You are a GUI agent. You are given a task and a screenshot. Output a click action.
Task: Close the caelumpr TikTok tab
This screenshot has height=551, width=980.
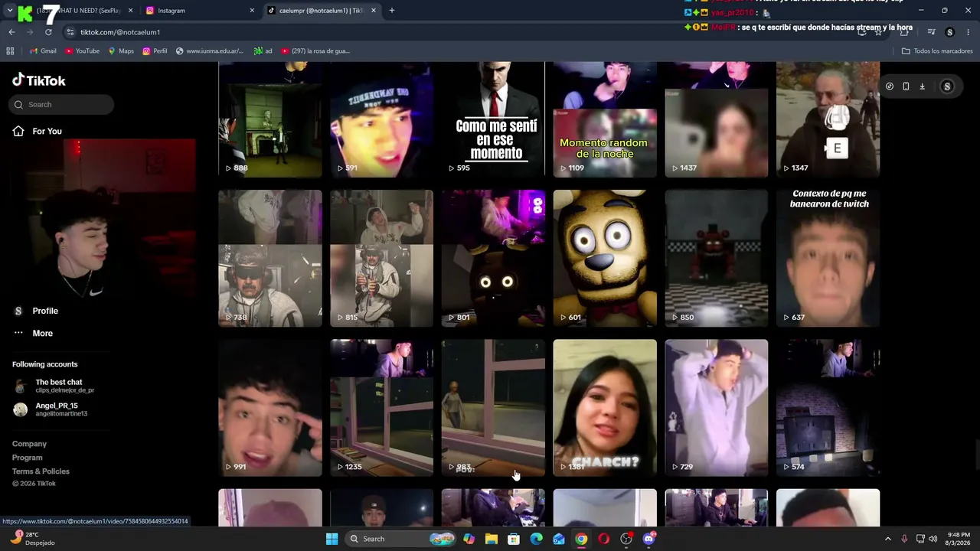coord(374,11)
